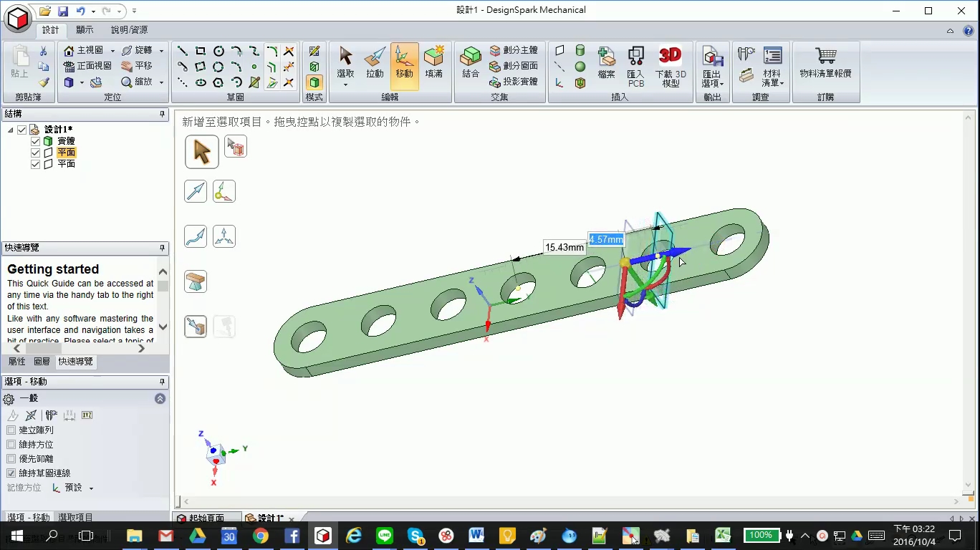Click the 結合 (Combine) tool
980x550 pixels.
coord(471,62)
